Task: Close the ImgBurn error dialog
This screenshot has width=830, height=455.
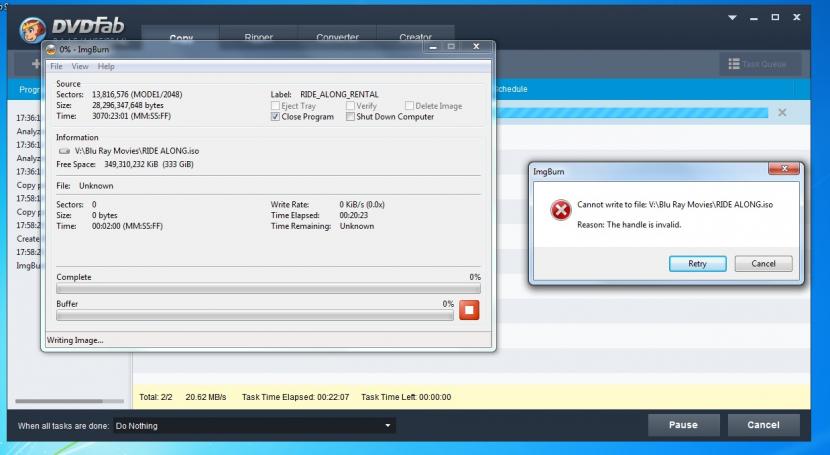Action: point(783,168)
